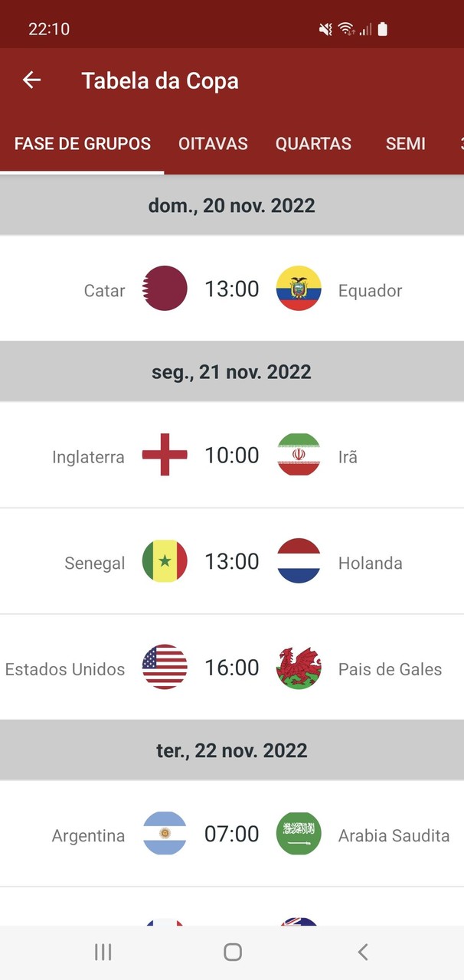
Task: Tap the Catar flag icon
Action: point(165,289)
